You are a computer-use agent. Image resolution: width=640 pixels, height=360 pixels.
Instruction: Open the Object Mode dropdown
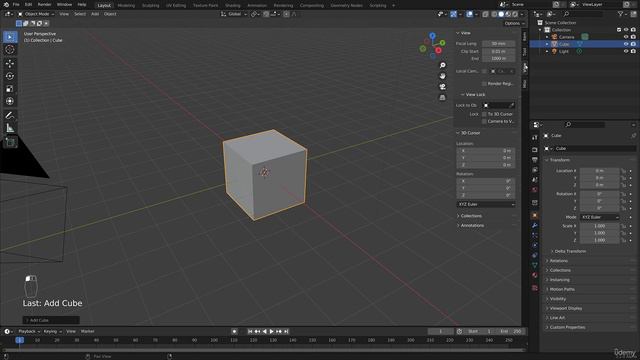point(36,14)
